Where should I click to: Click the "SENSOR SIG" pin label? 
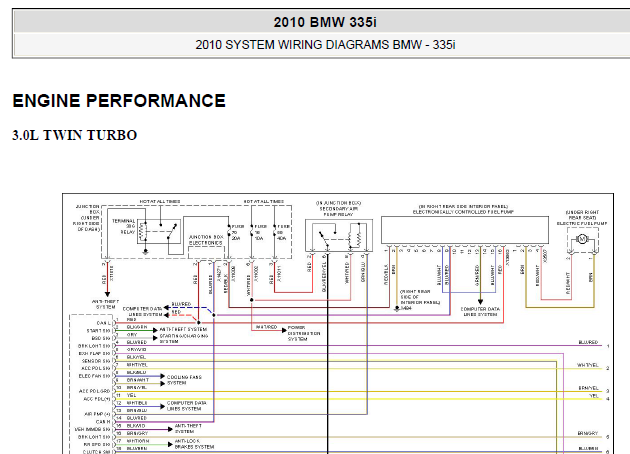click(x=96, y=361)
